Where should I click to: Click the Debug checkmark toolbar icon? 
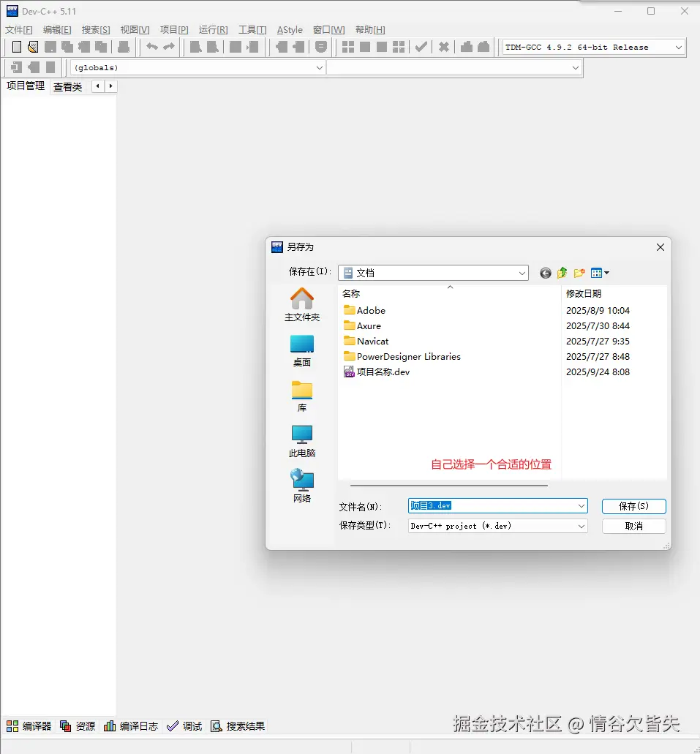[x=421, y=47]
